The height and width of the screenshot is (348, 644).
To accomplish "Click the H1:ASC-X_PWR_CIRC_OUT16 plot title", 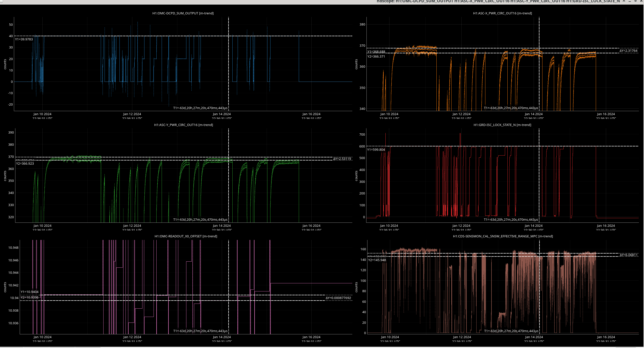I will pos(502,13).
